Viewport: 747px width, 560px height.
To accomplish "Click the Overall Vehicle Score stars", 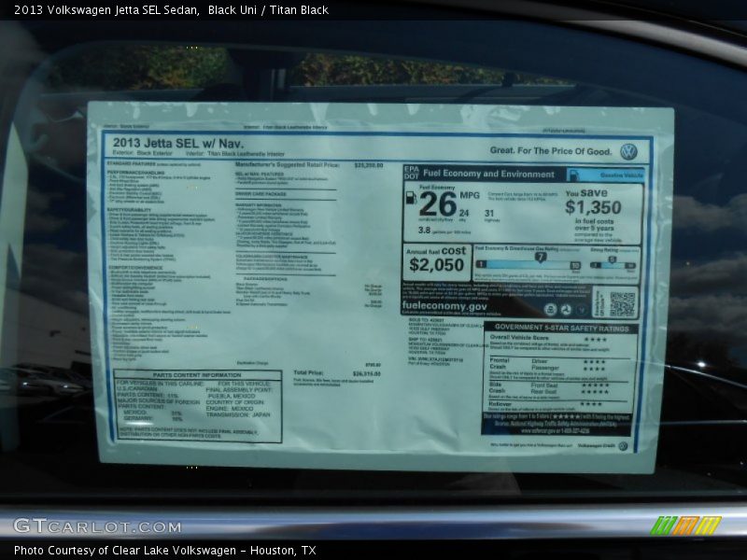I will (x=596, y=340).
